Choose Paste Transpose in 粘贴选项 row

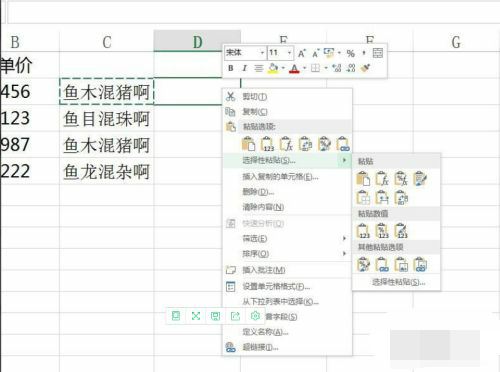click(306, 144)
